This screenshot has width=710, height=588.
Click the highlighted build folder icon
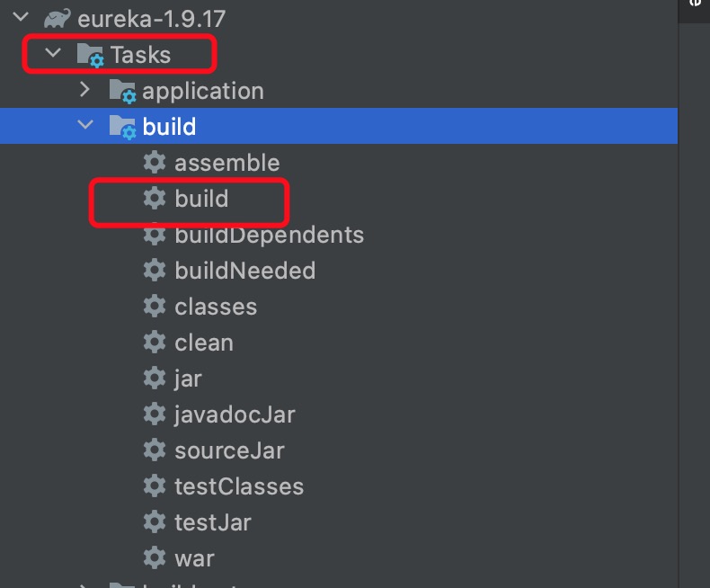pyautogui.click(x=122, y=127)
